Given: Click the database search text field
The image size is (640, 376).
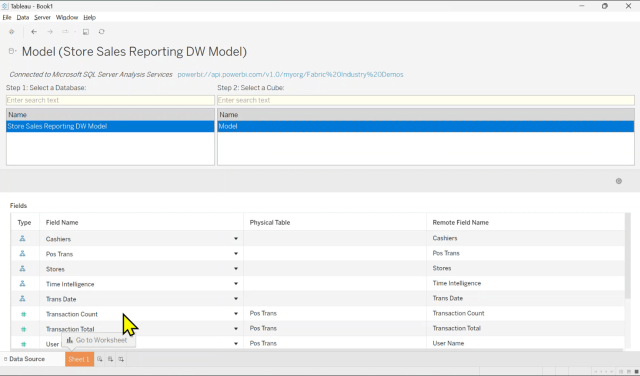Looking at the screenshot, I should [110, 100].
